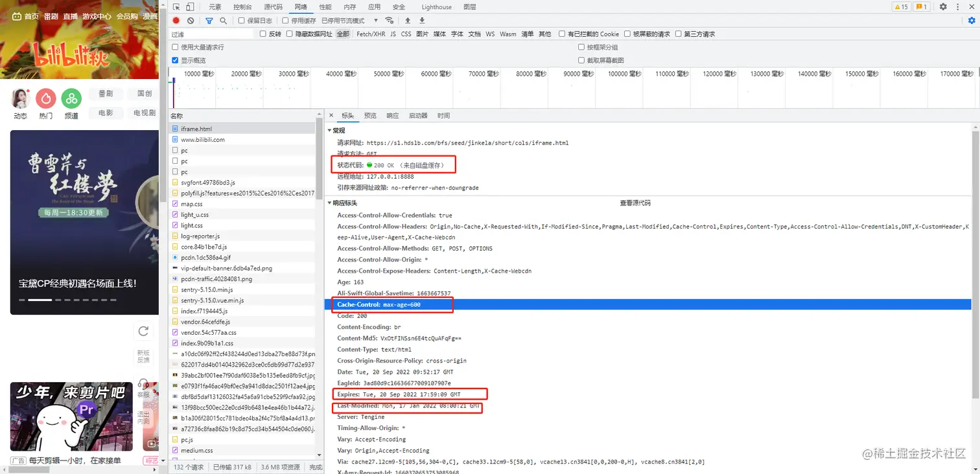
Task: Enable 使用大量请求行 checkbox
Action: [x=175, y=47]
